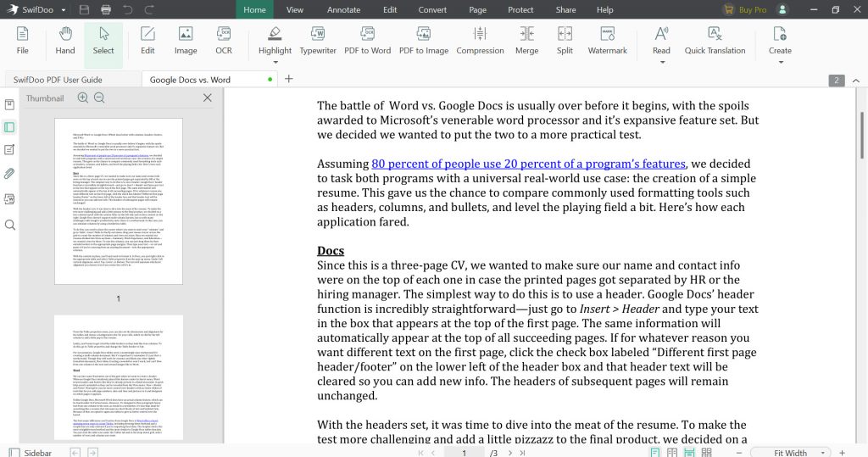Open the search icon in left sidebar
Image resolution: width=868 pixels, height=457 pixels.
(10, 225)
